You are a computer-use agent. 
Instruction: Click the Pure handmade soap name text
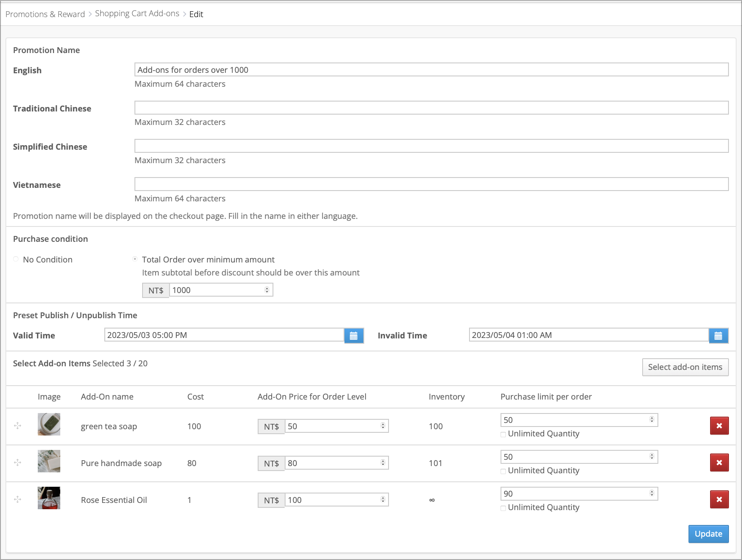(x=121, y=463)
